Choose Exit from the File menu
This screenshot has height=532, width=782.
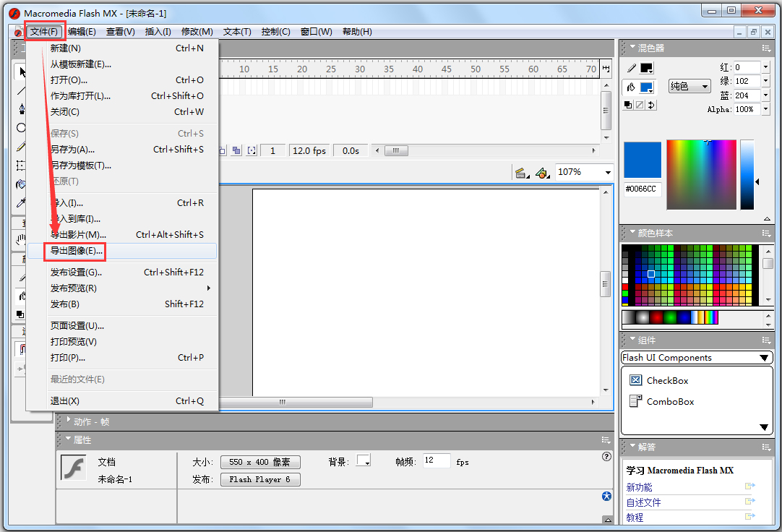(x=122, y=401)
